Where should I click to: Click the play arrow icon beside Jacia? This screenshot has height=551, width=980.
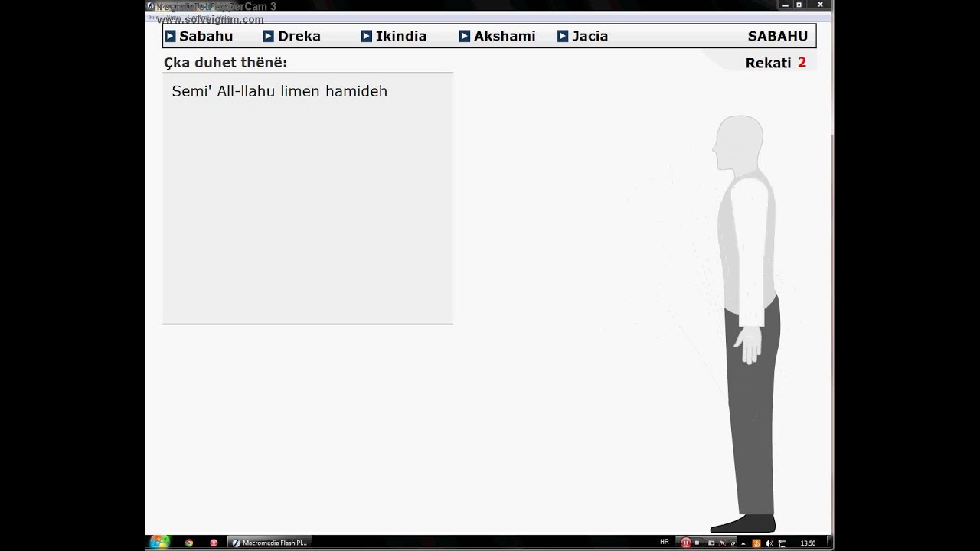562,36
